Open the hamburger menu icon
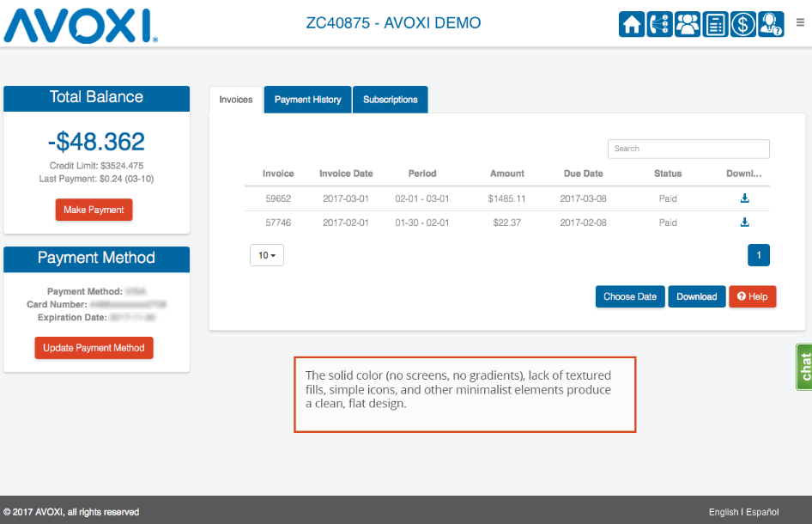Viewport: 812px width, 524px height. click(800, 22)
